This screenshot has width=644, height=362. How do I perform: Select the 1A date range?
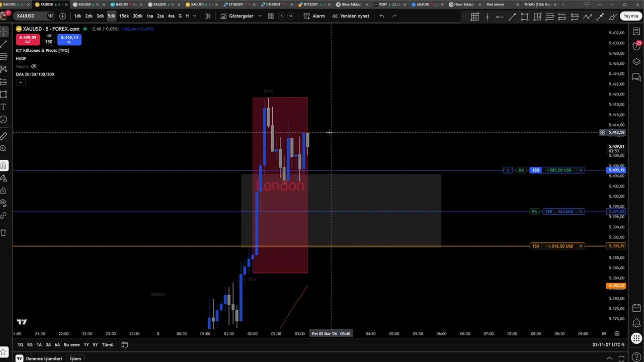39,345
